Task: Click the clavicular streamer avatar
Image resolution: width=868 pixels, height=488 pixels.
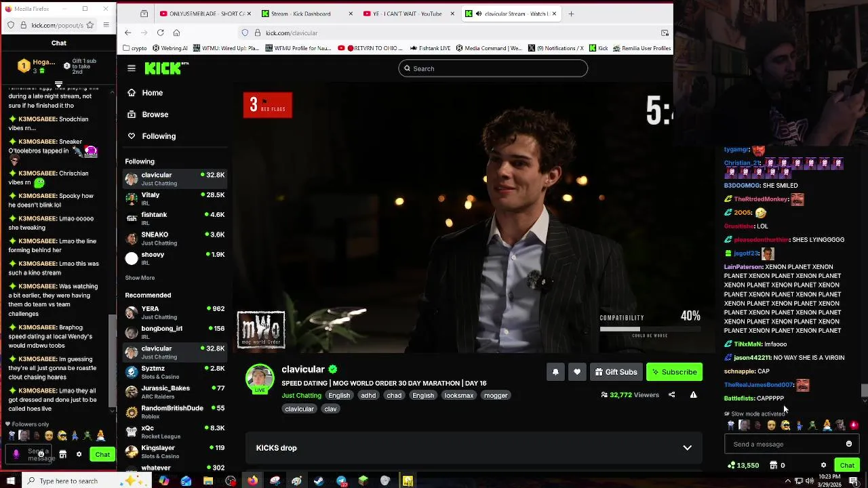Action: coord(260,379)
